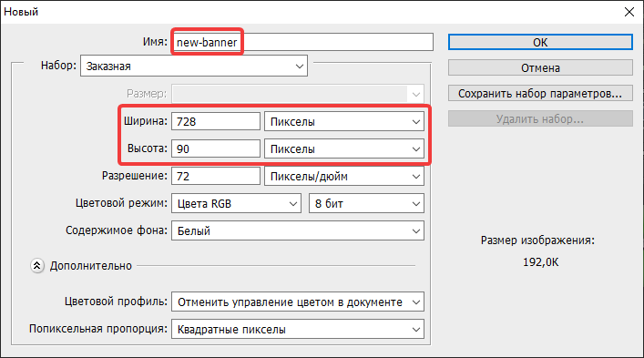Viewport: 644px width, 358px height.
Task: Open the Ширина units dropdown Пикселы
Action: [344, 121]
